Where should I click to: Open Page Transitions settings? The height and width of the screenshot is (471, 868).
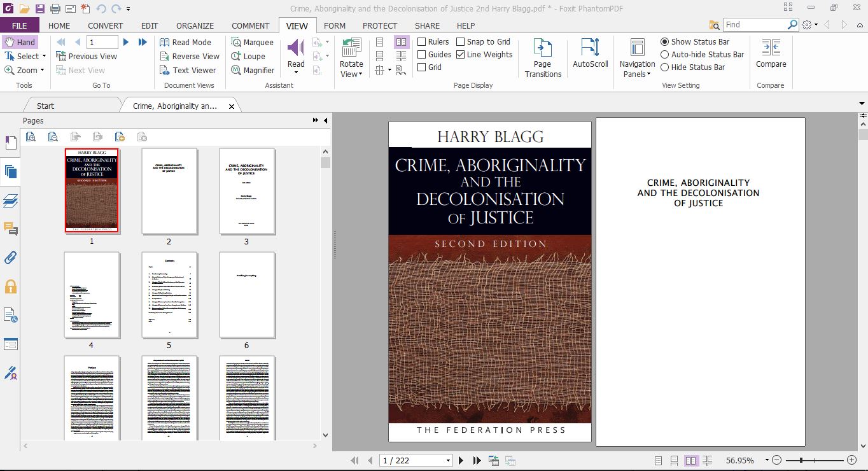point(543,58)
